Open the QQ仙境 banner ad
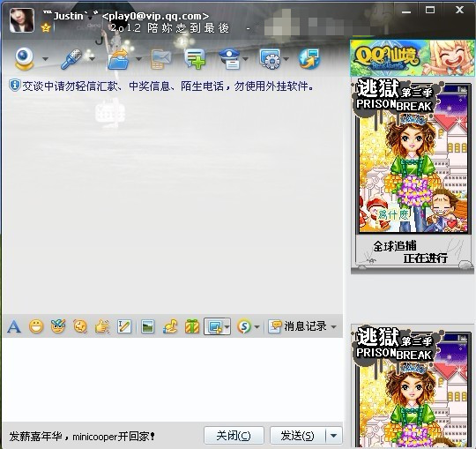This screenshot has height=449, width=476. click(x=412, y=58)
